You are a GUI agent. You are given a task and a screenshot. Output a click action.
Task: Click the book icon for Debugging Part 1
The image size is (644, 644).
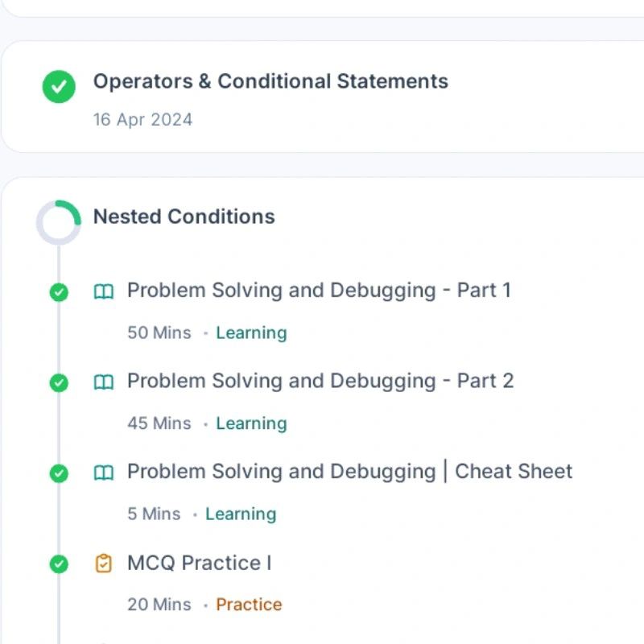coord(104,292)
